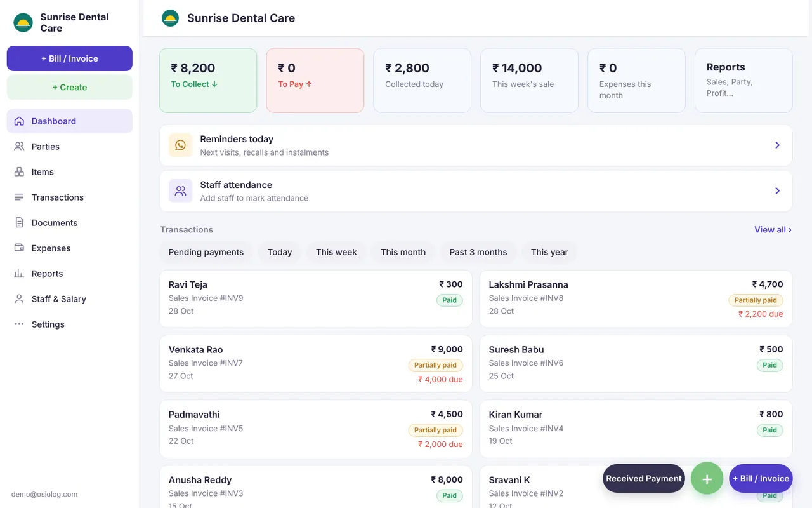The image size is (812, 508).
Task: Click the Documents file icon
Action: [19, 223]
